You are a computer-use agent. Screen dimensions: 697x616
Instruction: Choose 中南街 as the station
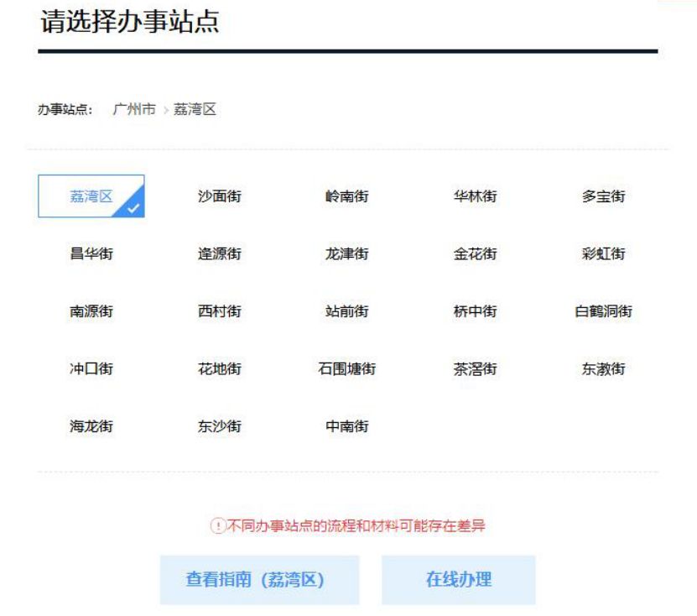[x=346, y=426]
